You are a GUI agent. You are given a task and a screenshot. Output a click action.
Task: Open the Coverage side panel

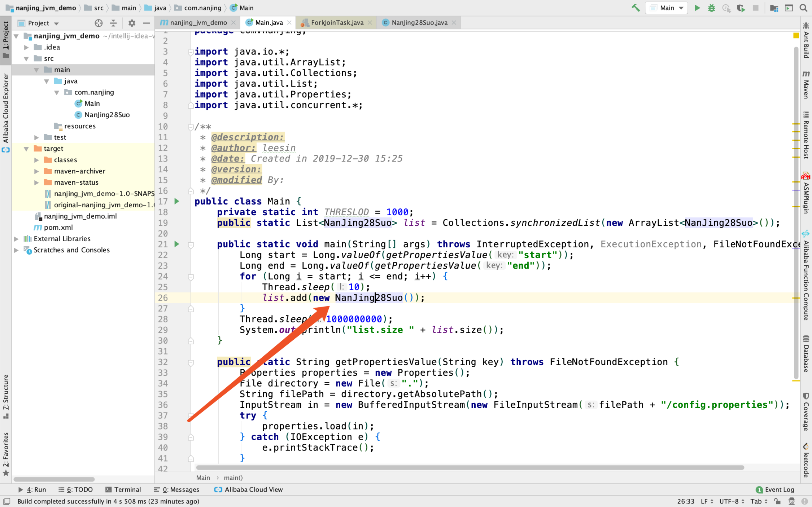tap(806, 412)
